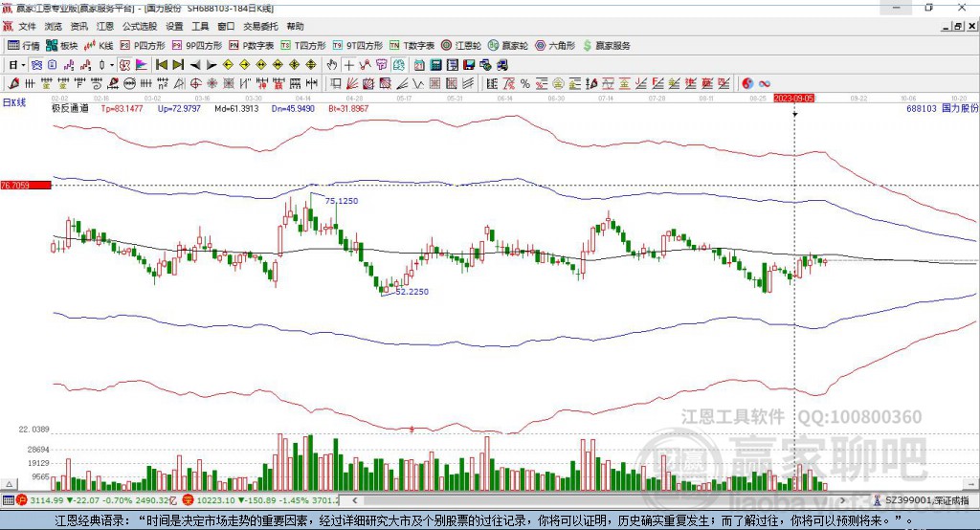
Task: Select the red Gann fan lines tool
Action: click(x=352, y=83)
